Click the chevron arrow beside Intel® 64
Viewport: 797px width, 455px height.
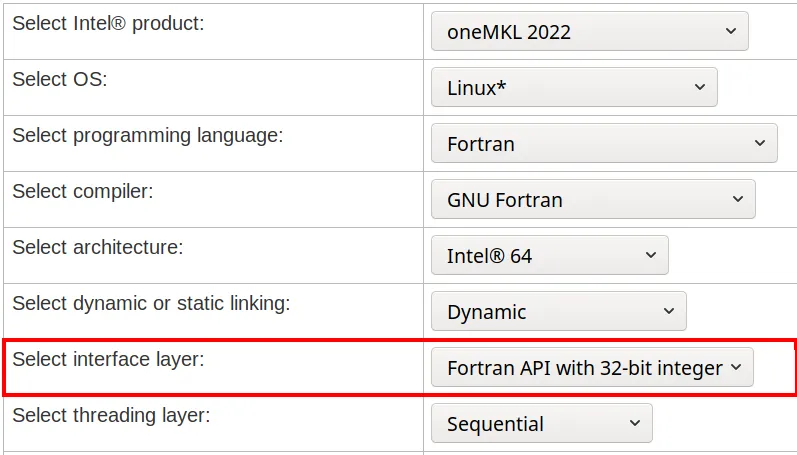(x=650, y=255)
